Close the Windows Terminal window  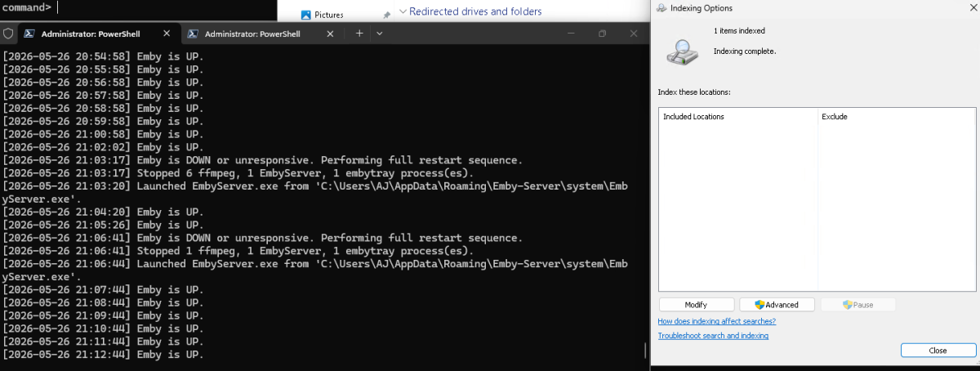[634, 34]
